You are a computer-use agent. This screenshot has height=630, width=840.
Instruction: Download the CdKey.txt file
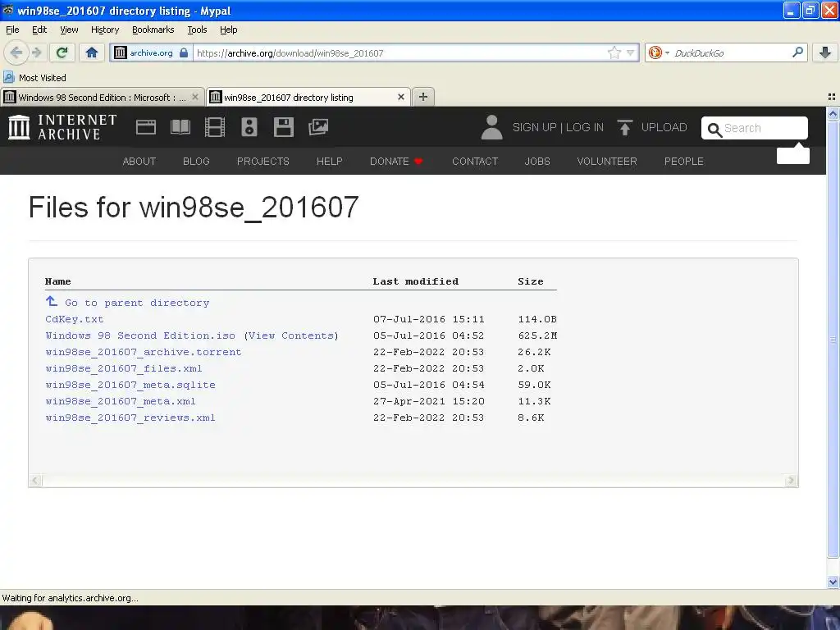pos(75,319)
